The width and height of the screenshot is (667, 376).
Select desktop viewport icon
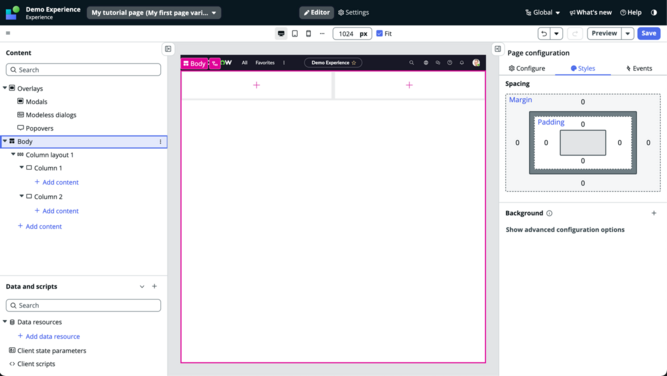tap(281, 34)
